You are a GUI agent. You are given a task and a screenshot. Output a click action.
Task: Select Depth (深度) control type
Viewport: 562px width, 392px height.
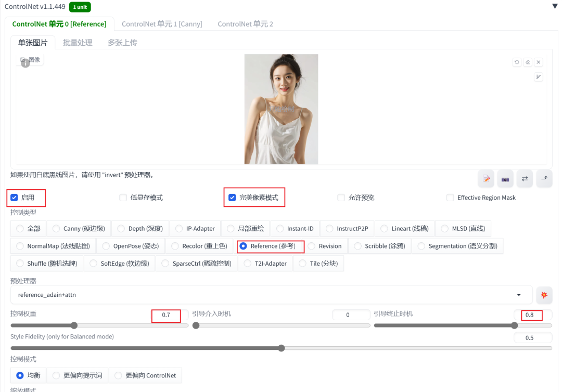[140, 228]
